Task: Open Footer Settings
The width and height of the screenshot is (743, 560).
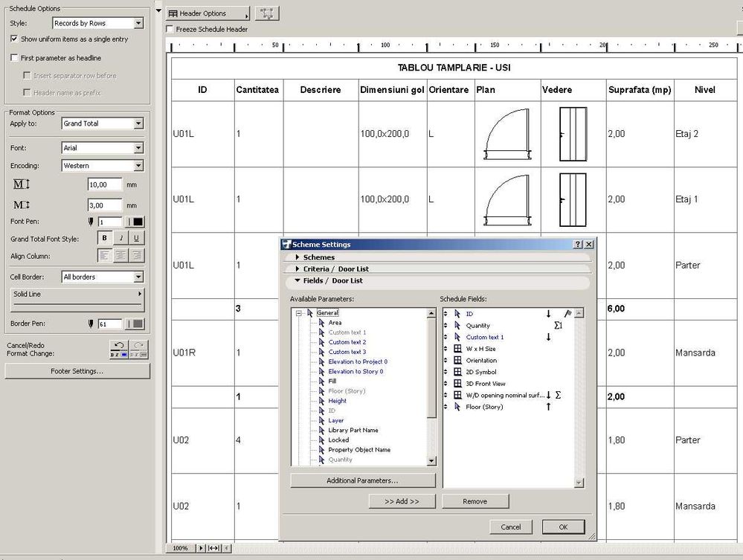Action: (77, 370)
